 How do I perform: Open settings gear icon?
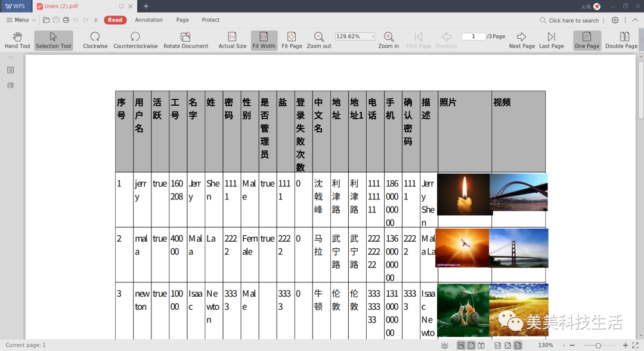coord(615,20)
